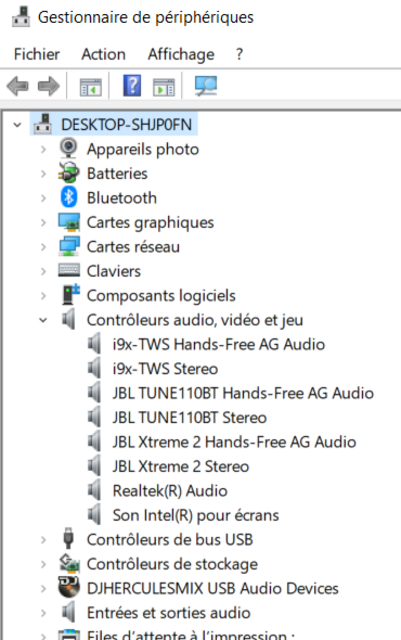Select the Cartes graphiques label
The height and width of the screenshot is (640, 401).
[x=150, y=223]
